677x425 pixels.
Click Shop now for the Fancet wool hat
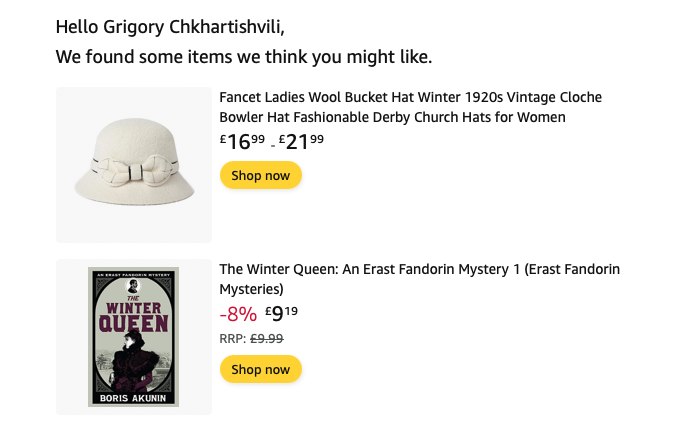point(260,175)
